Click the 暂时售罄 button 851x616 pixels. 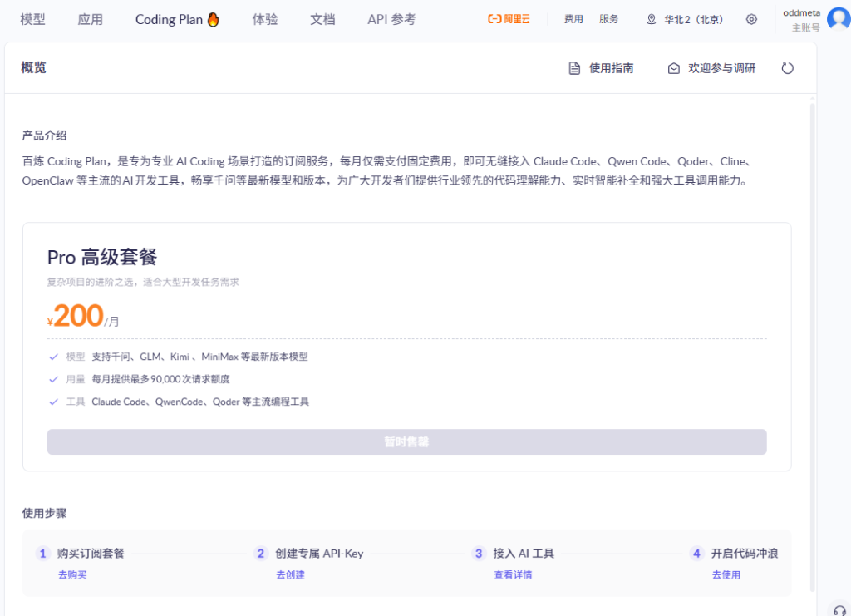[x=406, y=442]
